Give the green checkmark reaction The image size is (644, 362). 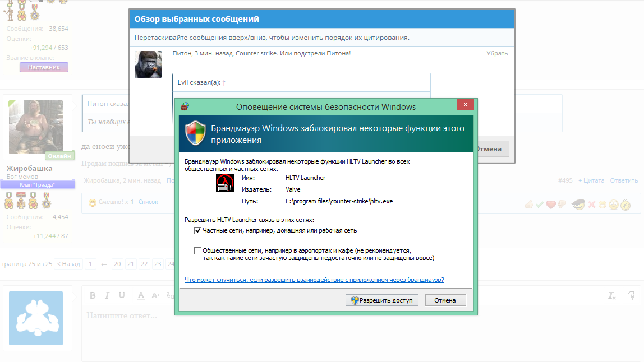(x=540, y=205)
